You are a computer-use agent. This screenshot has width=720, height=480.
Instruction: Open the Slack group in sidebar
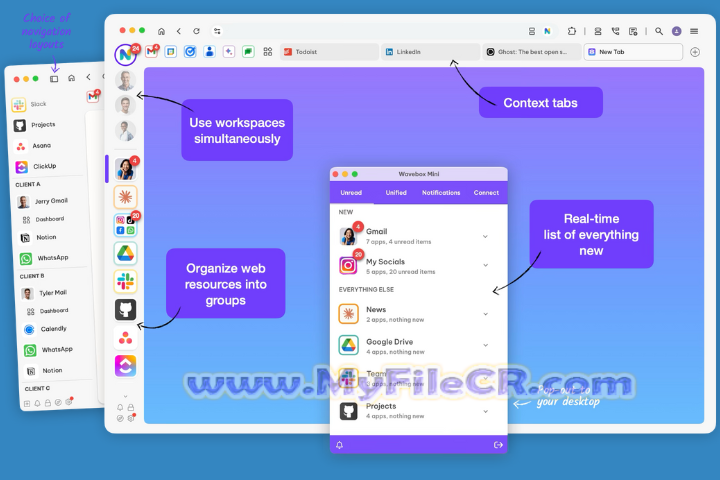click(x=125, y=282)
